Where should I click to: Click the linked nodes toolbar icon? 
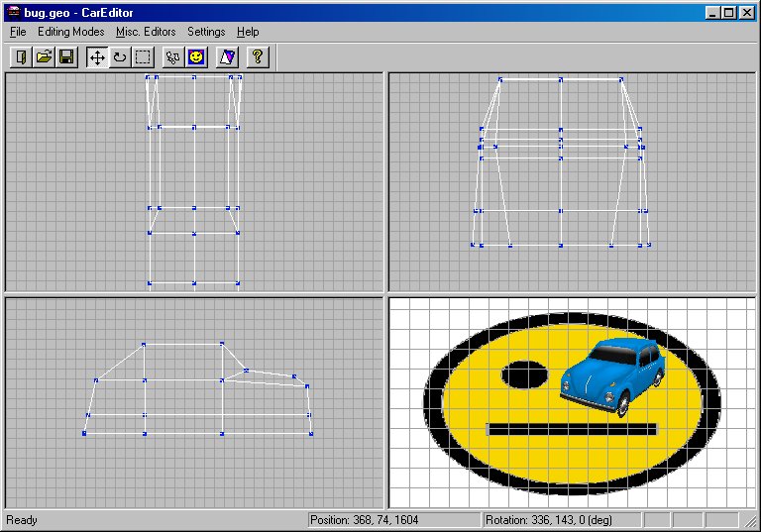[x=173, y=57]
